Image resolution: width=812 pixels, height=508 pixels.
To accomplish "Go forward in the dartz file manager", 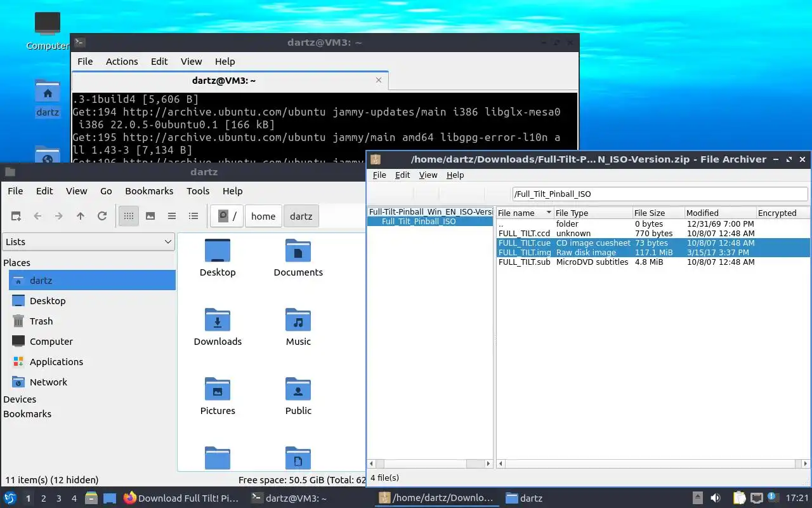I will [x=59, y=216].
